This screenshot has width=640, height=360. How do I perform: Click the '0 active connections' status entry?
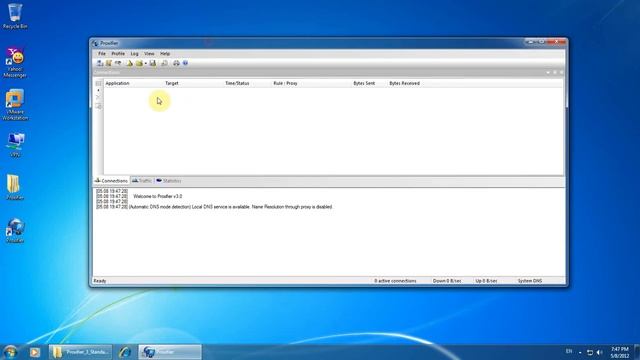coord(395,281)
